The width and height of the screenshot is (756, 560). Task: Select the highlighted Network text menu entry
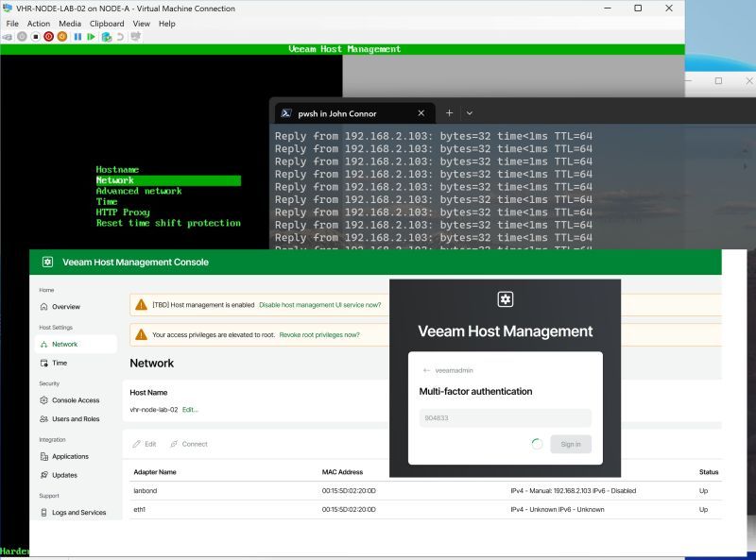(x=168, y=180)
